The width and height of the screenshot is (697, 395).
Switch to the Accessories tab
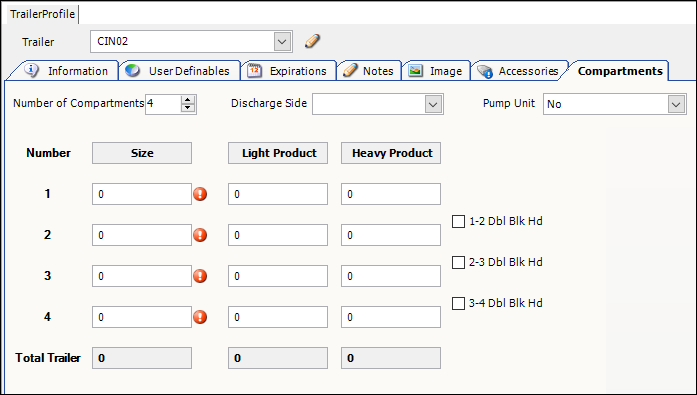click(x=518, y=71)
